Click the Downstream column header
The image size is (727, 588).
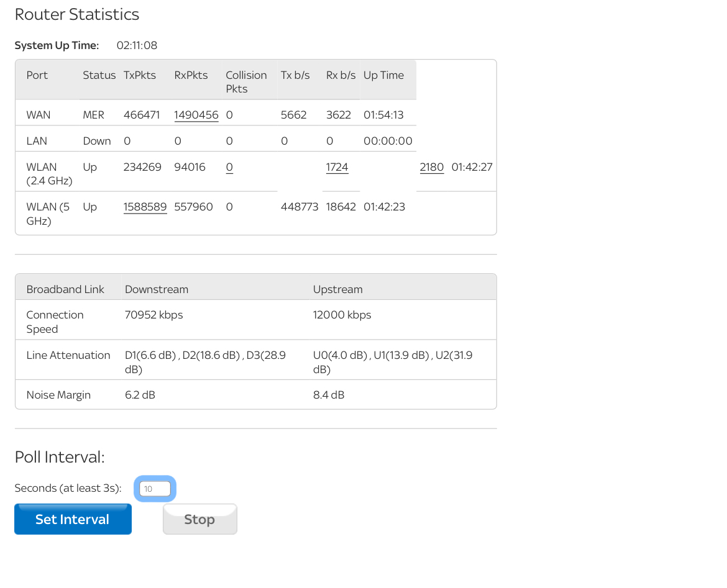(x=157, y=289)
